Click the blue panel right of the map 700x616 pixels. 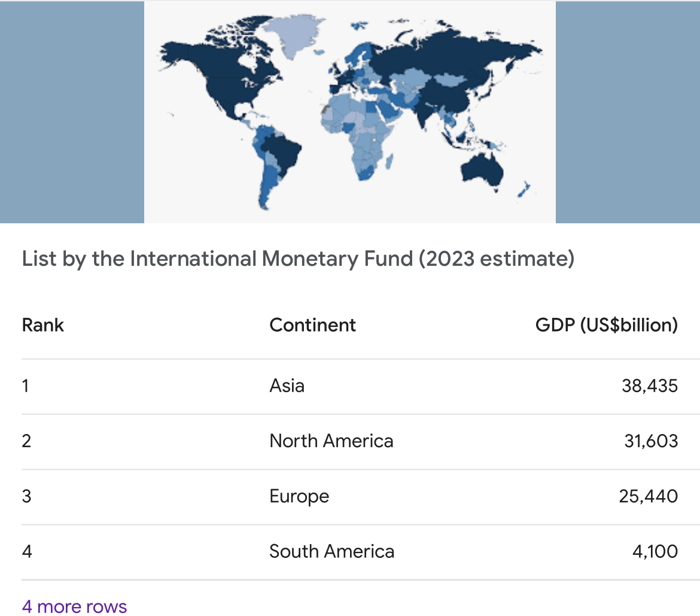tap(628, 112)
